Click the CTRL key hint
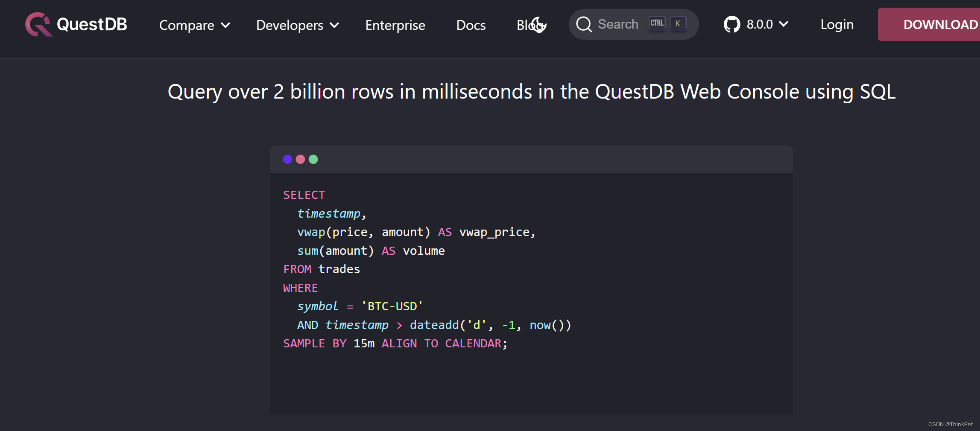This screenshot has width=980, height=431. tap(657, 23)
